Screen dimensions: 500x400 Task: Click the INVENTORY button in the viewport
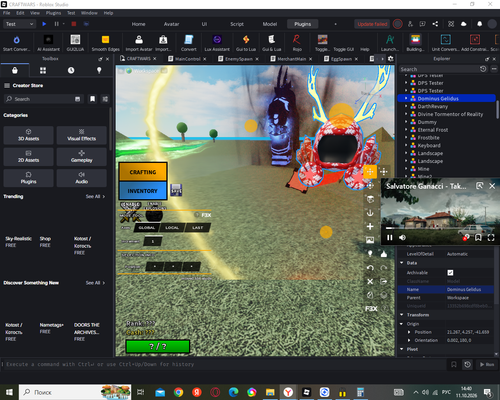coord(143,191)
